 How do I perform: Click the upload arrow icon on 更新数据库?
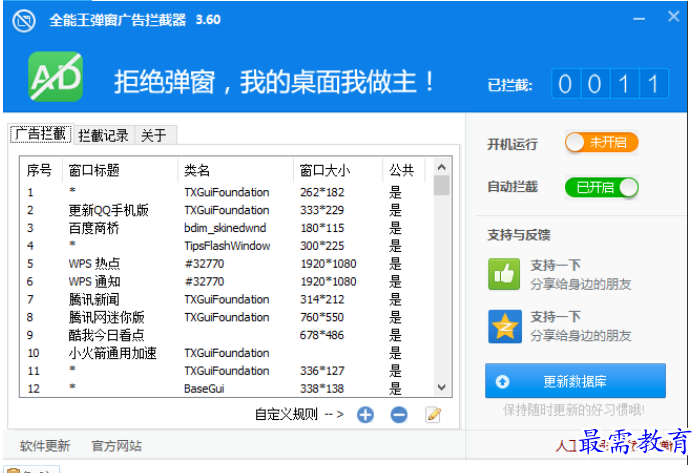point(502,382)
